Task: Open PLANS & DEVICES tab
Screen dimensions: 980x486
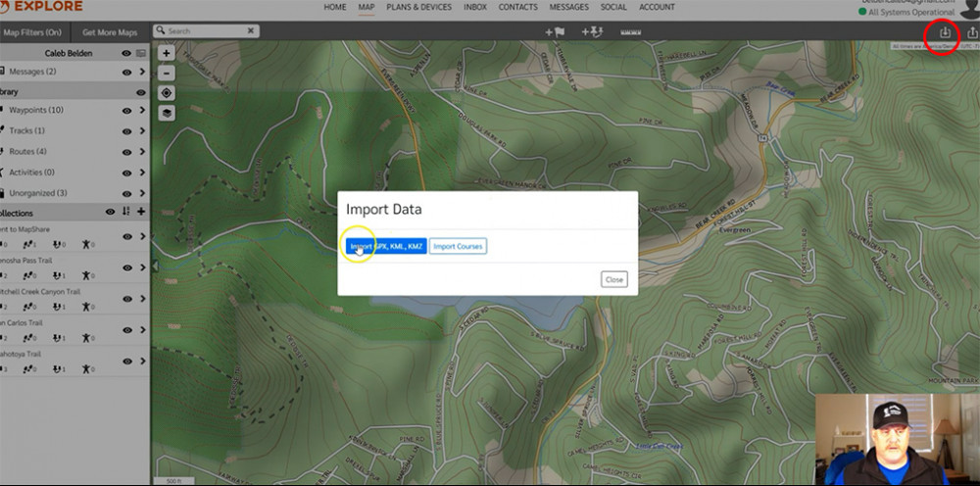Action: click(x=418, y=8)
